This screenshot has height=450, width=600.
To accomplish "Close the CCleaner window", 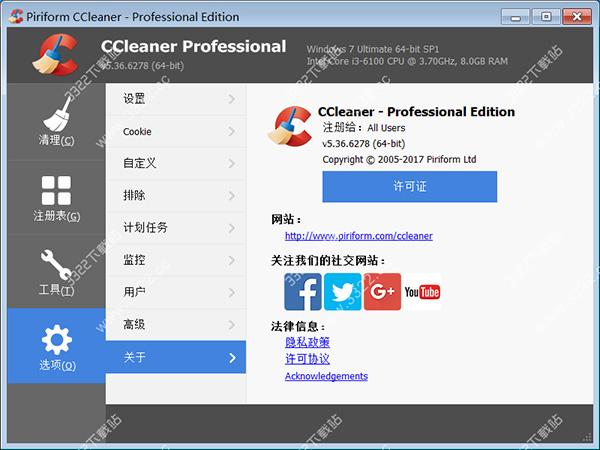I will click(x=577, y=17).
